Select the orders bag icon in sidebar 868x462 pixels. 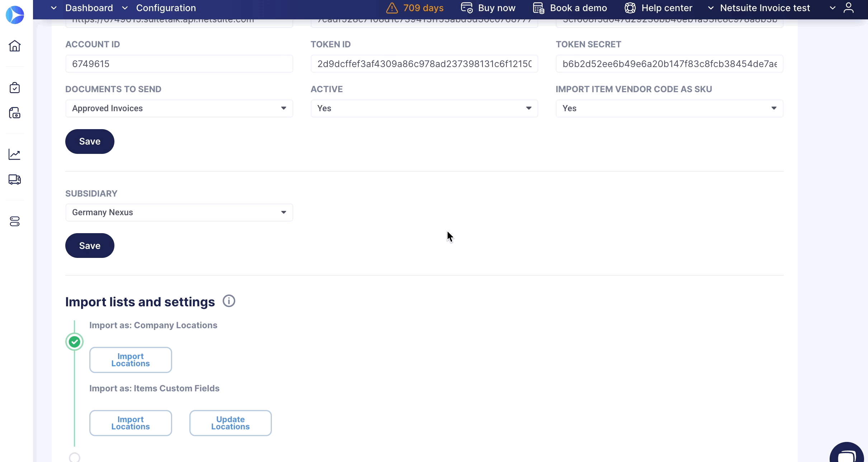pos(15,87)
